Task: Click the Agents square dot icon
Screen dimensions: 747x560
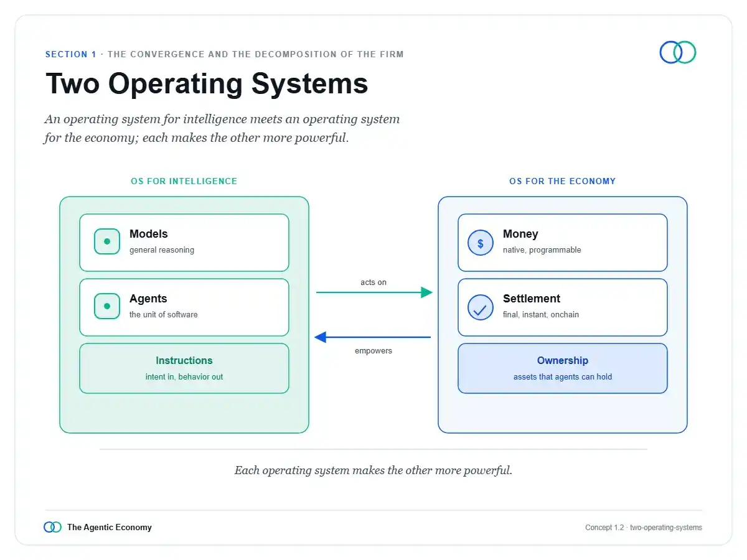Action: pos(107,306)
